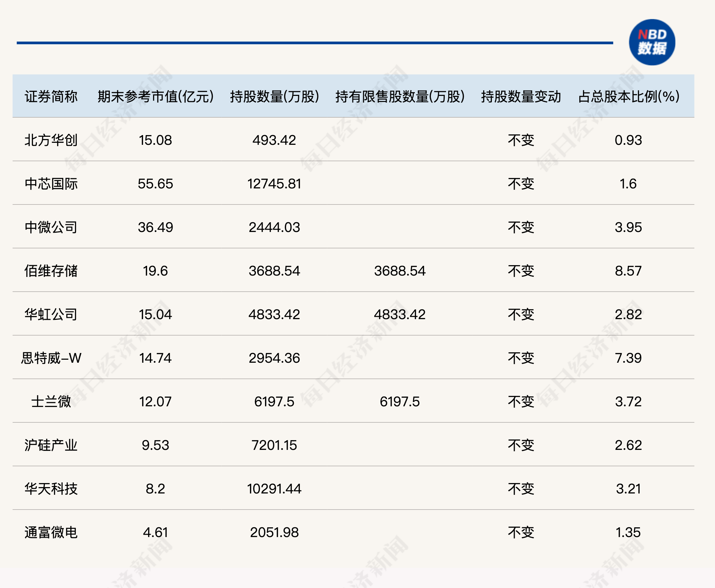
Task: Open the 华天科技 entry
Action: (x=51, y=489)
